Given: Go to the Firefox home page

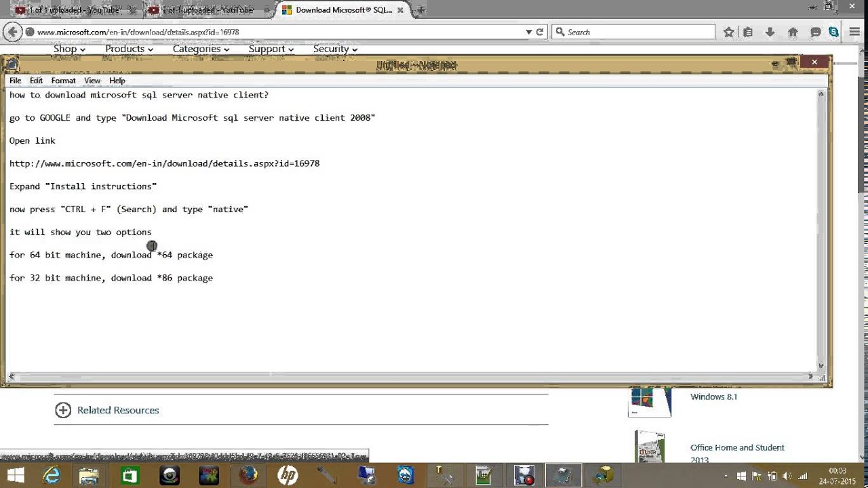Looking at the screenshot, I should tap(793, 32).
